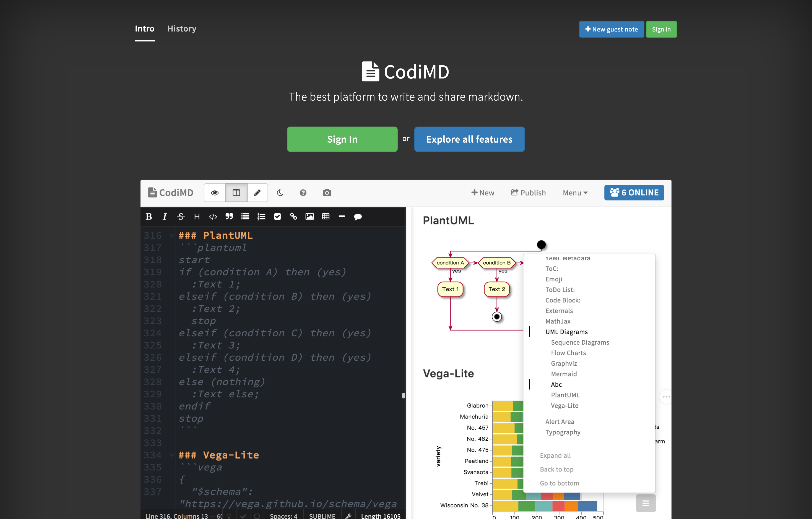The image size is (812, 519).
Task: Go to Vega-Lite contents entry
Action: [x=564, y=405]
